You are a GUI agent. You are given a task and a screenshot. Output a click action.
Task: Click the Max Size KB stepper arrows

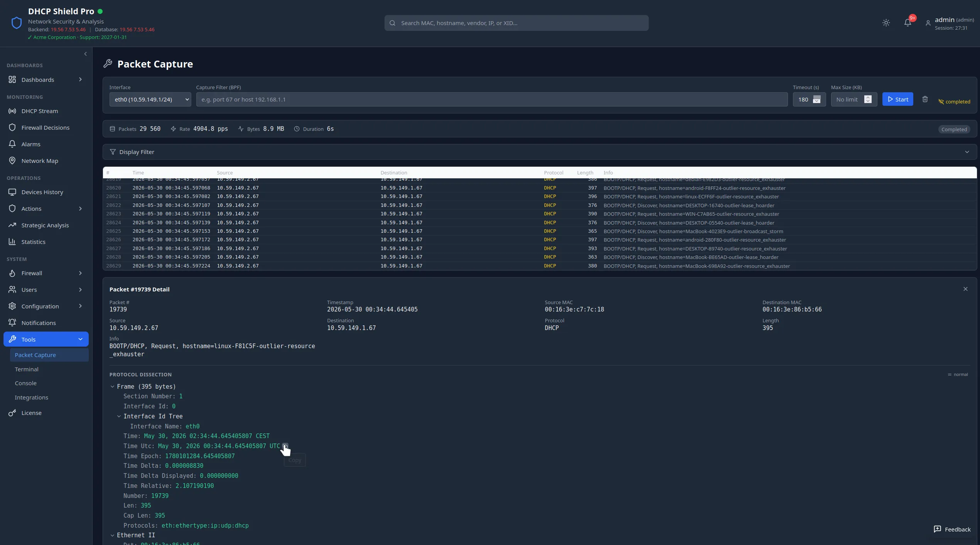point(868,99)
